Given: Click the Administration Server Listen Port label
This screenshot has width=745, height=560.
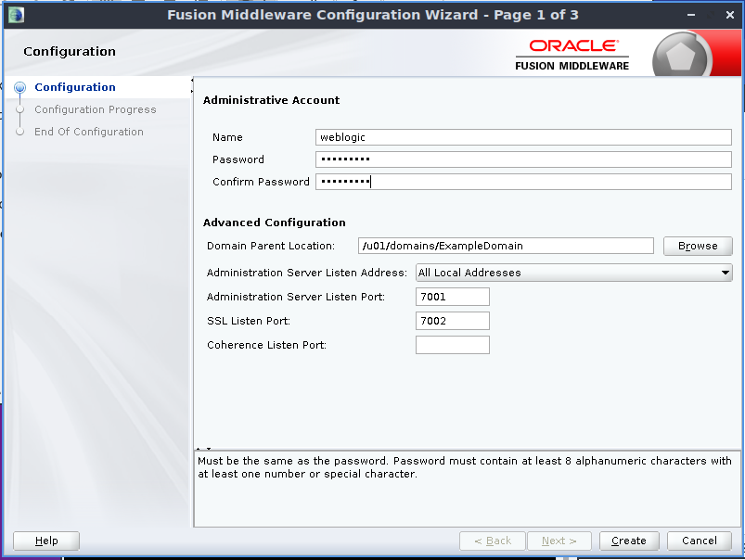Looking at the screenshot, I should pyautogui.click(x=296, y=297).
